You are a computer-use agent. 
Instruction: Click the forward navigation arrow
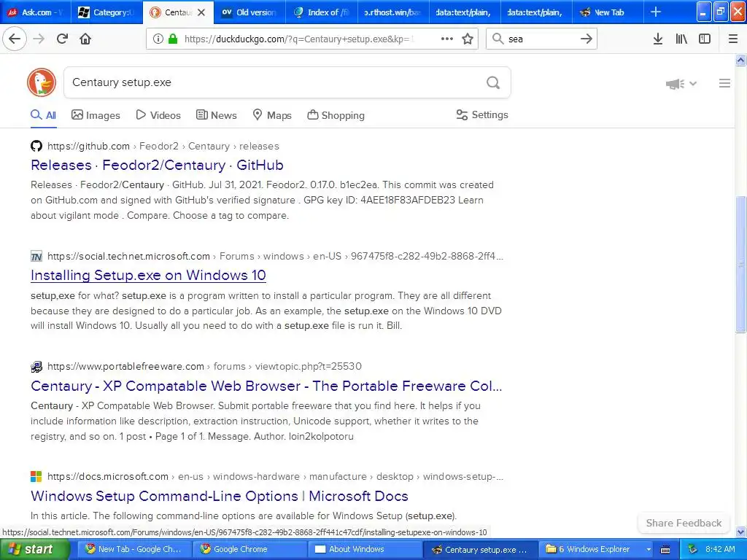tap(39, 39)
